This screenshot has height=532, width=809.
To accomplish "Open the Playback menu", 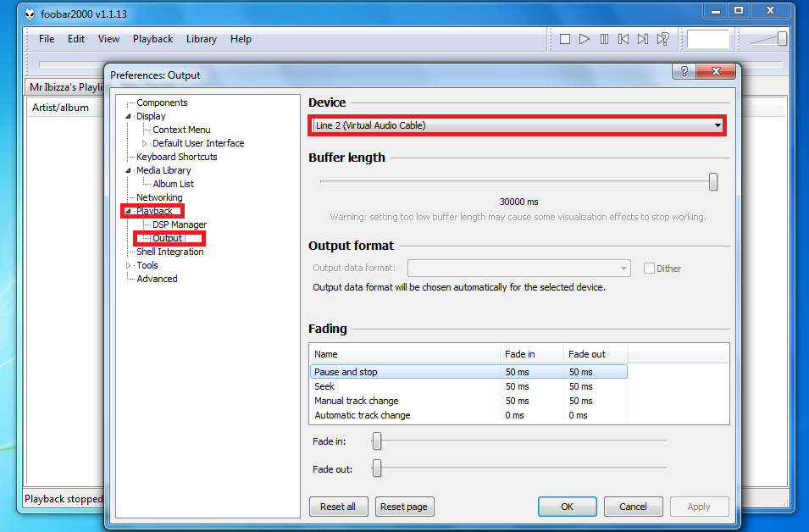I will [x=152, y=39].
